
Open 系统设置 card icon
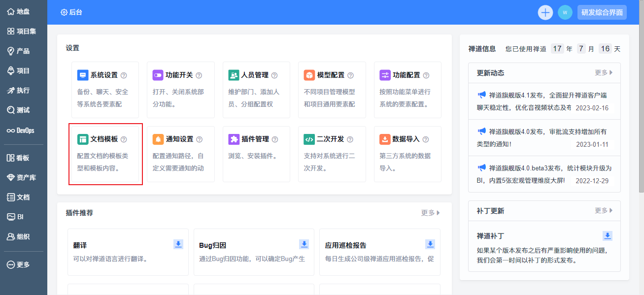coord(83,75)
